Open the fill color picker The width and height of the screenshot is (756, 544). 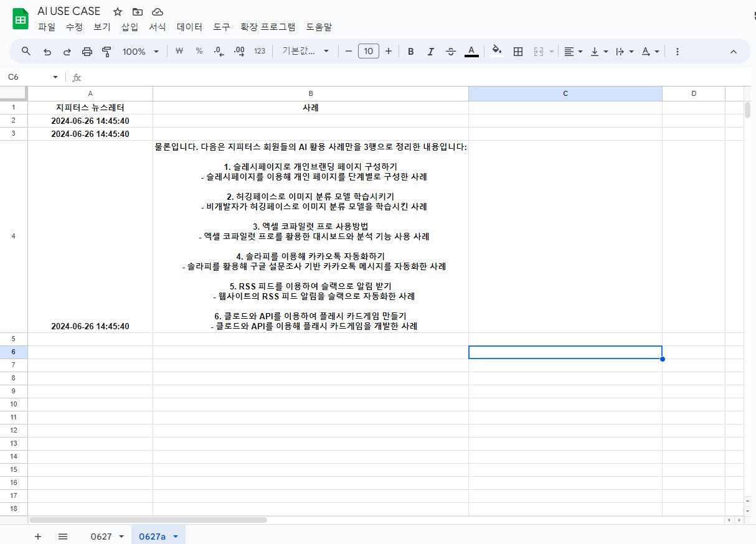click(497, 51)
